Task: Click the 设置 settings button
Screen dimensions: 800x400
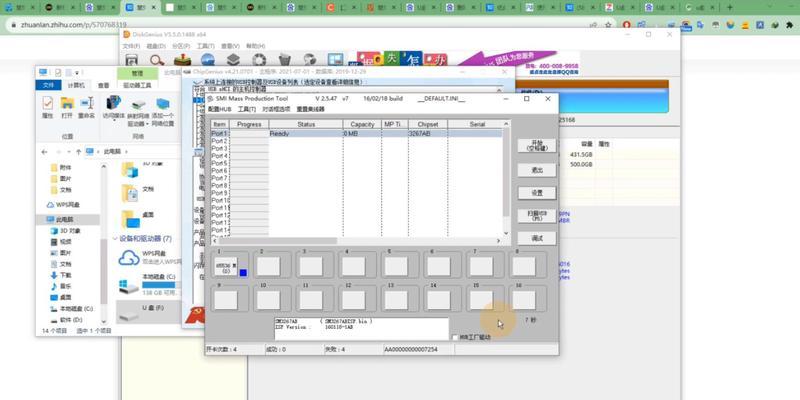Action: click(x=537, y=192)
